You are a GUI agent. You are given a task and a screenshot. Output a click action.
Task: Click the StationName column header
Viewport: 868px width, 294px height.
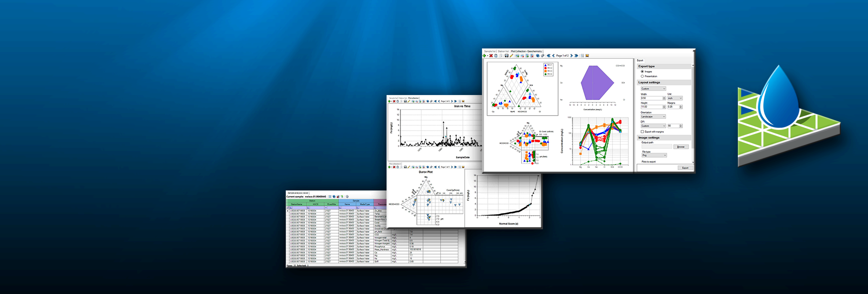[x=297, y=204]
